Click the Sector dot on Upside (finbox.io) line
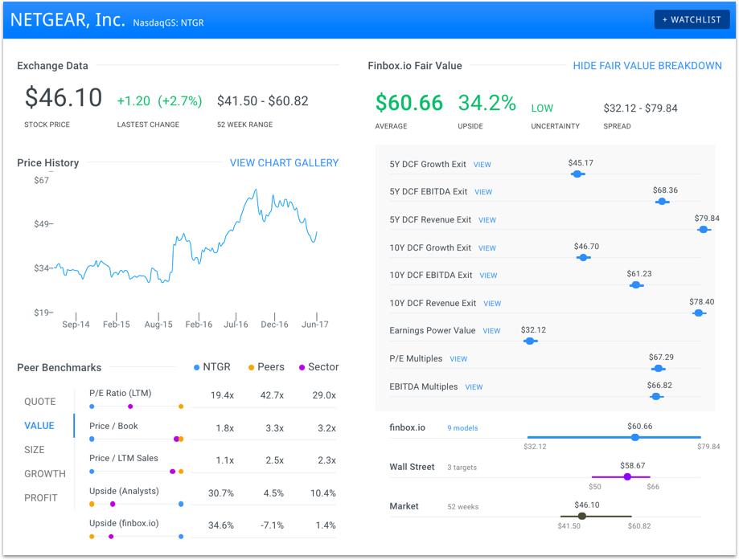 click(x=111, y=537)
